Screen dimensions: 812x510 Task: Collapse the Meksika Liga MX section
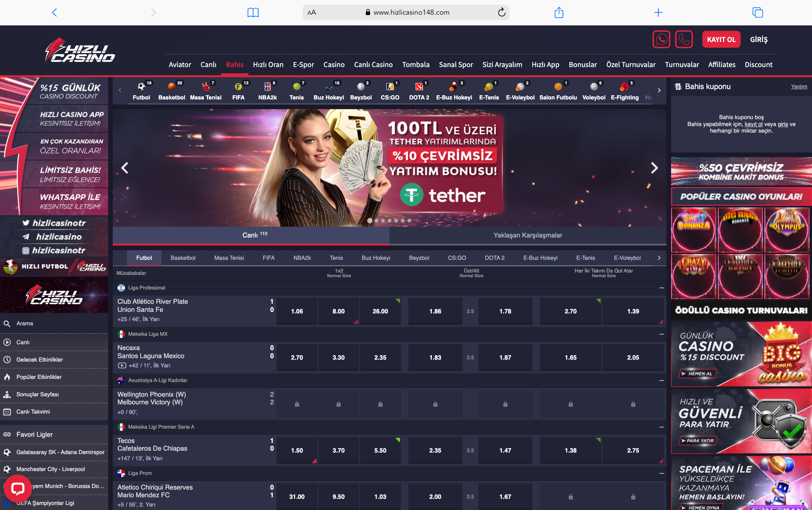[x=661, y=334]
